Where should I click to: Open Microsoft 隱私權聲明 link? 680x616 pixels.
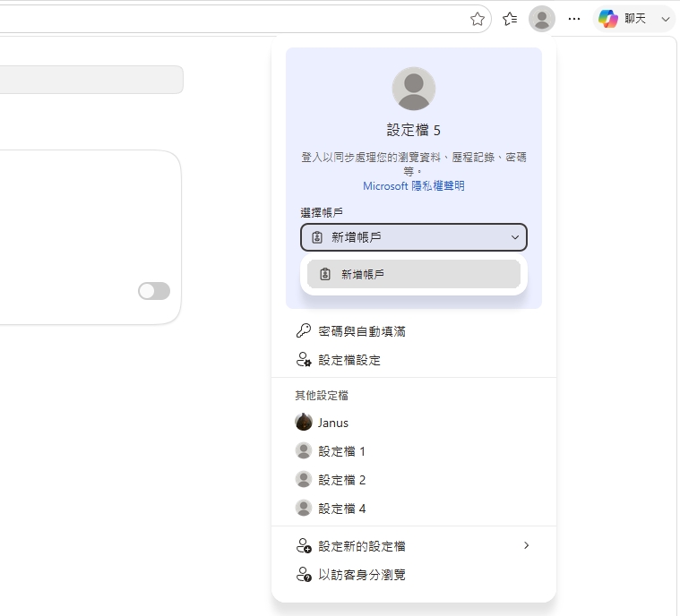(x=413, y=186)
